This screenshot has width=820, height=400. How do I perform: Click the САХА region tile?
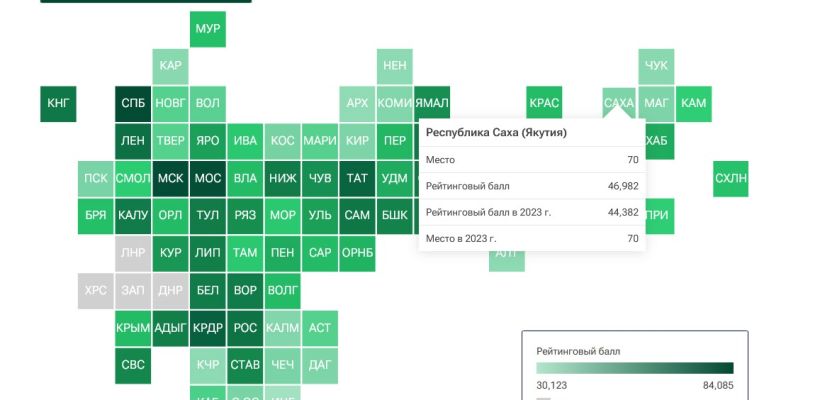[x=619, y=103]
